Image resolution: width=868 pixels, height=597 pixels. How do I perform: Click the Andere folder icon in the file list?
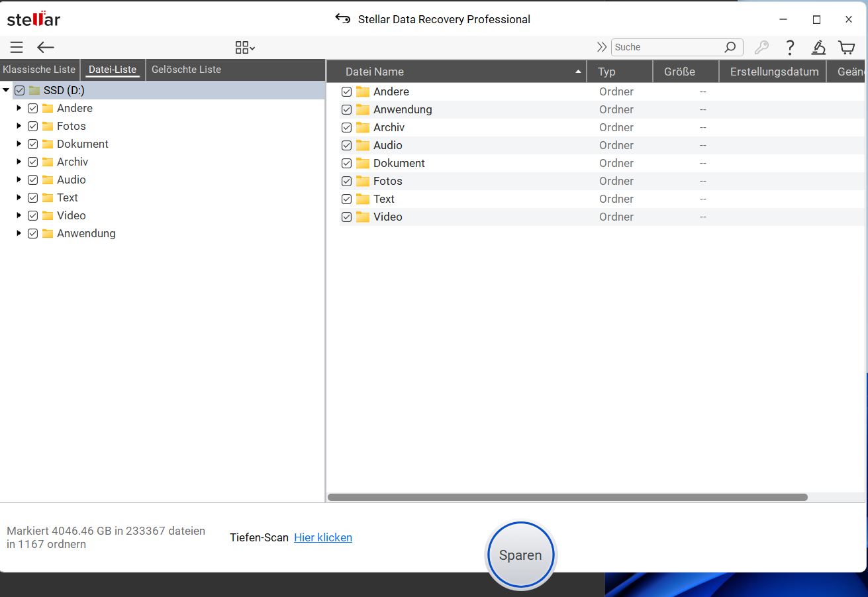tap(363, 91)
